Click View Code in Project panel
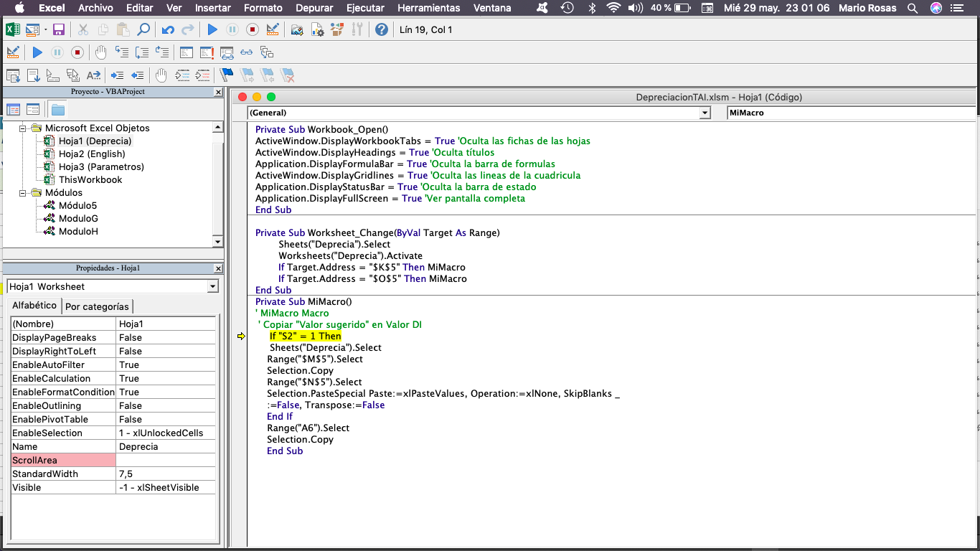 (14, 110)
